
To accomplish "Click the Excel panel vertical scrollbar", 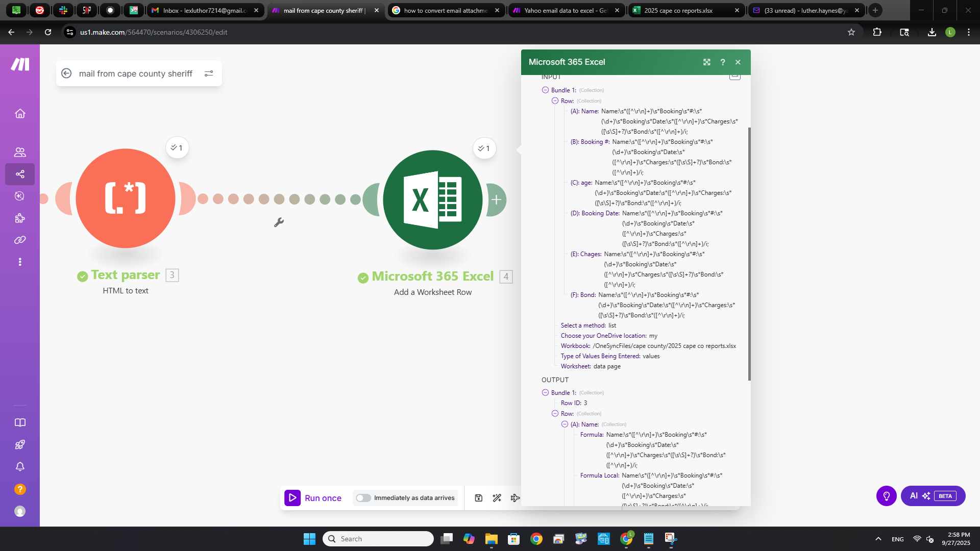I will point(749,253).
